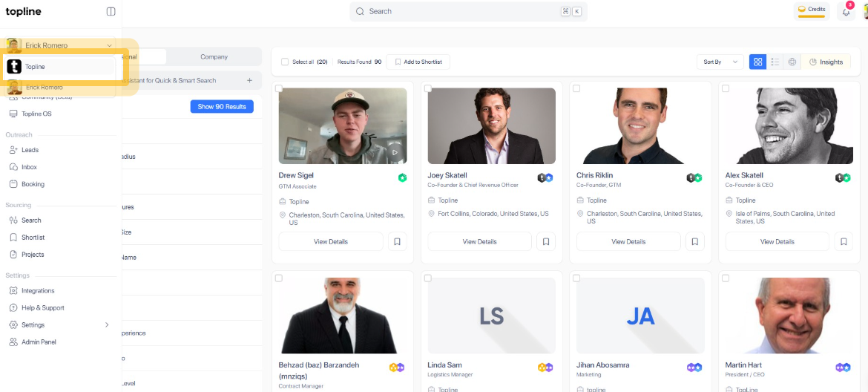The image size is (868, 392).
Task: Click the Admin Panel people icon
Action: point(14,342)
